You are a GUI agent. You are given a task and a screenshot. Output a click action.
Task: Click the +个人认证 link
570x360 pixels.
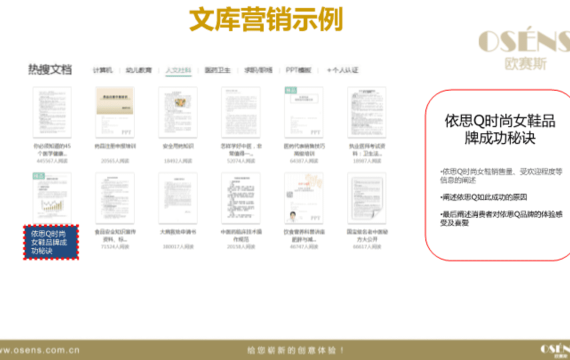(x=342, y=70)
